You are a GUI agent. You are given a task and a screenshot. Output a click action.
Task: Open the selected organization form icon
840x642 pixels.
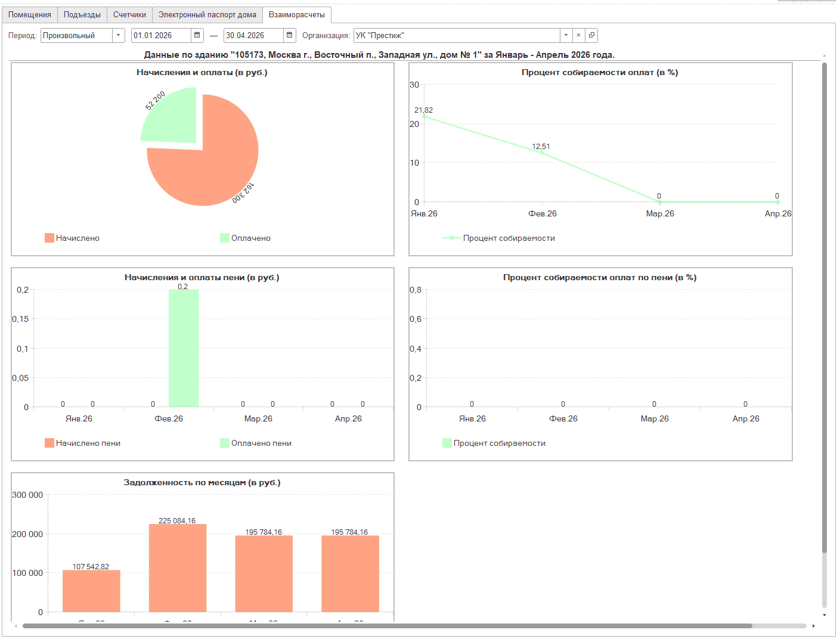tap(591, 35)
